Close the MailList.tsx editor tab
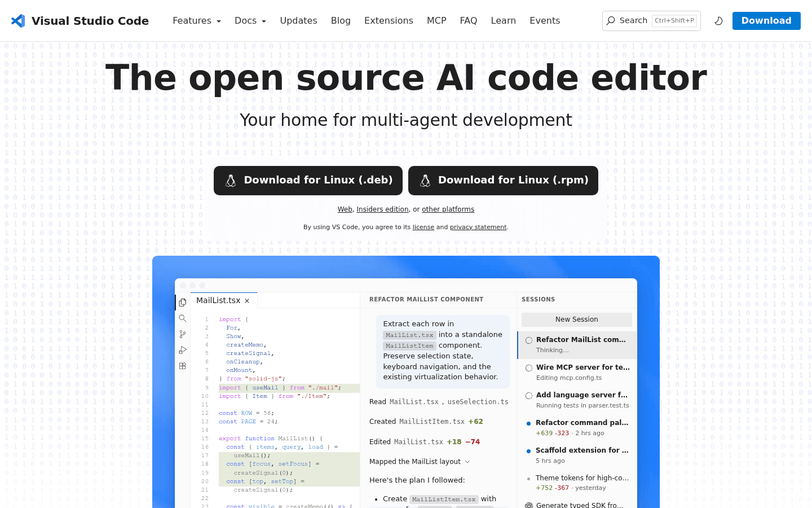This screenshot has height=508, width=812. coord(247,301)
